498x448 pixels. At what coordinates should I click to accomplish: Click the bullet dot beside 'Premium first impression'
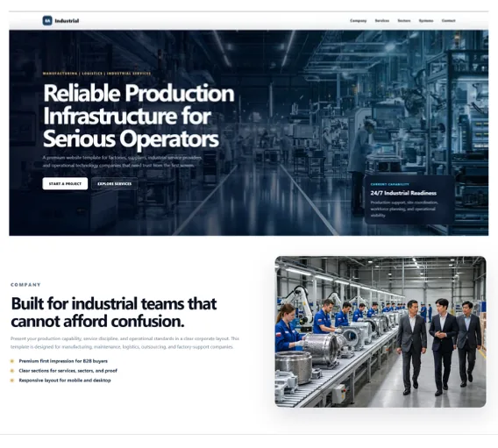(12, 361)
